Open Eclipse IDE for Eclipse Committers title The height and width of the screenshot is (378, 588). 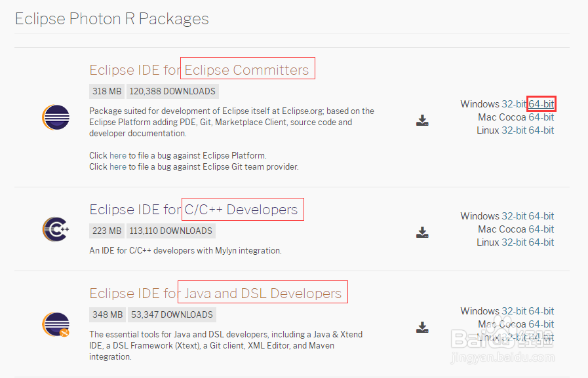pos(199,70)
